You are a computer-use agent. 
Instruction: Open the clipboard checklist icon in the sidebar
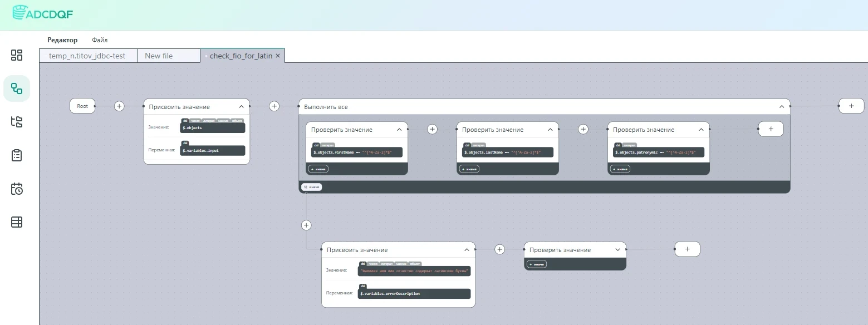point(17,155)
